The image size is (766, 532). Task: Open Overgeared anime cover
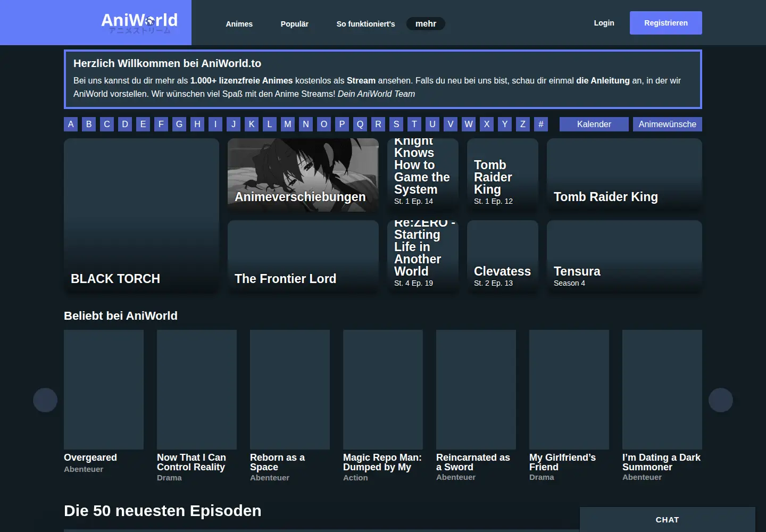[x=104, y=389]
